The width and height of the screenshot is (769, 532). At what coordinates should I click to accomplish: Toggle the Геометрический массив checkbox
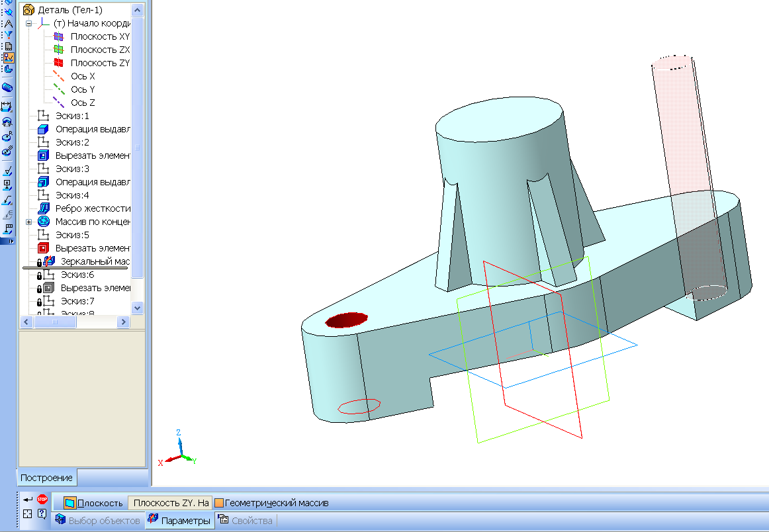coord(219,503)
